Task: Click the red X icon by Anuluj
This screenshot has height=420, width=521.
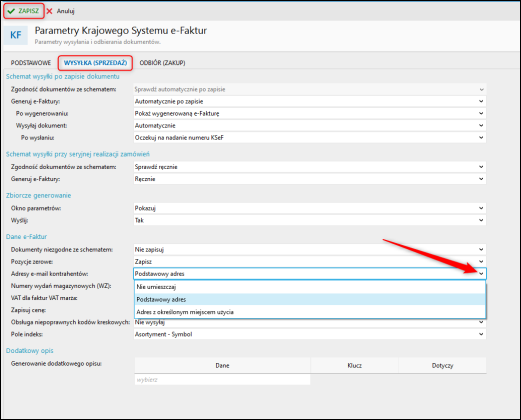Action: click(50, 11)
